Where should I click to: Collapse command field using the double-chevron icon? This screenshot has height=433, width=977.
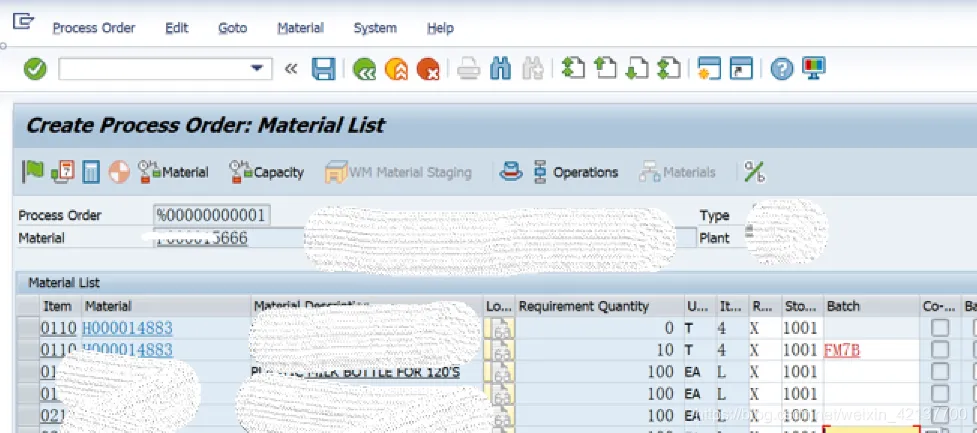pyautogui.click(x=291, y=69)
